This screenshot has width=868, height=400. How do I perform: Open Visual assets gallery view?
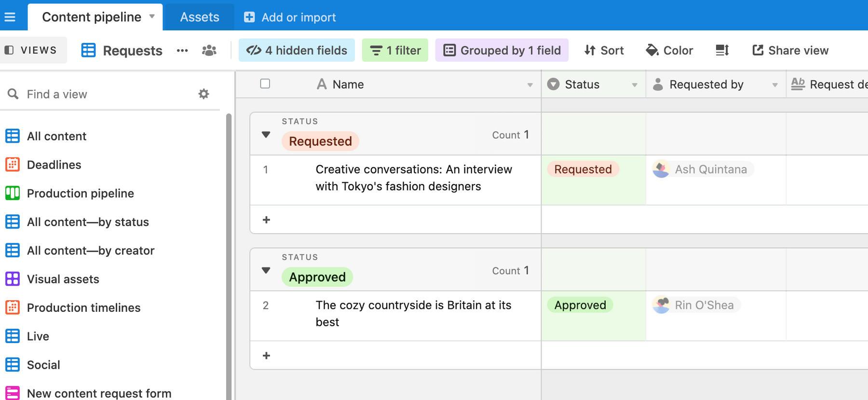(63, 279)
